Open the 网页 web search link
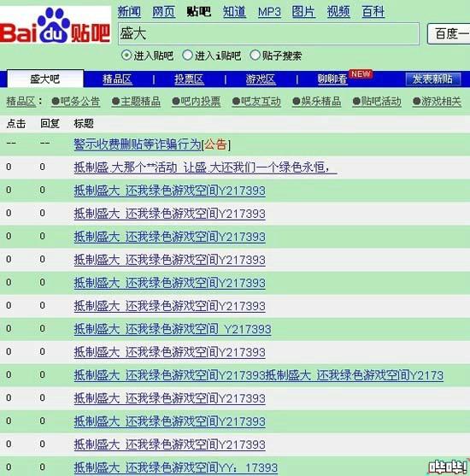 (164, 12)
